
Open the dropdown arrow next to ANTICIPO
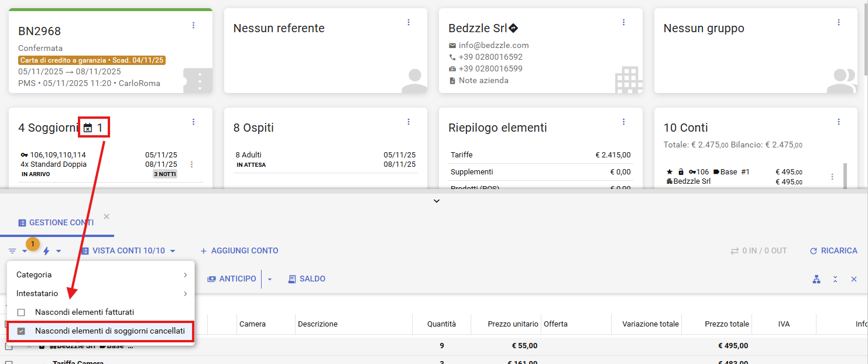[x=270, y=279]
